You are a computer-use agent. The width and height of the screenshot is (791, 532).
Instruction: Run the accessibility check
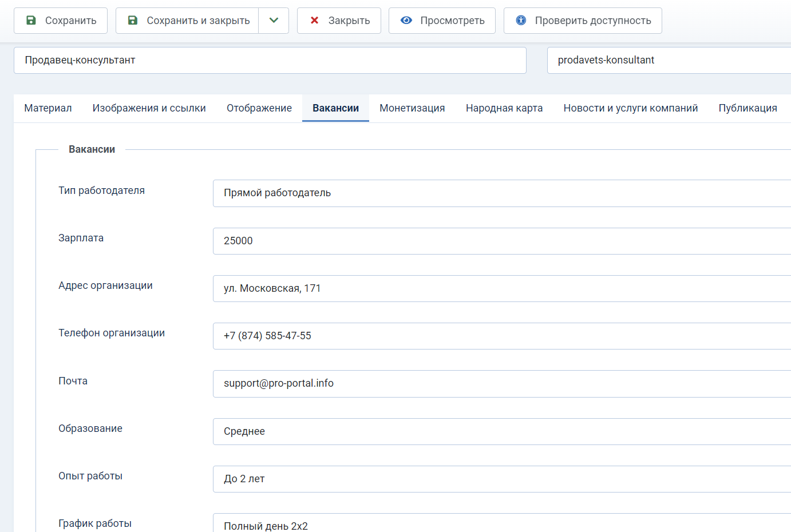pos(583,21)
